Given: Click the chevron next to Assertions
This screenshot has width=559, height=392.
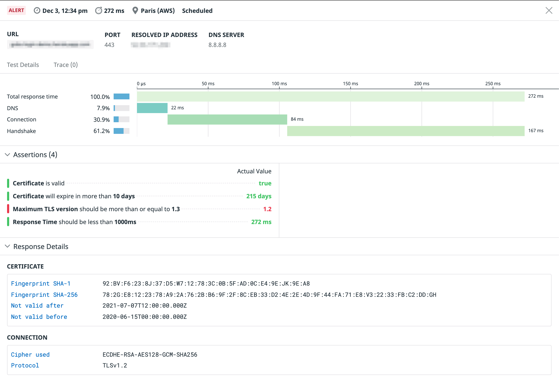Looking at the screenshot, I should [x=7, y=155].
